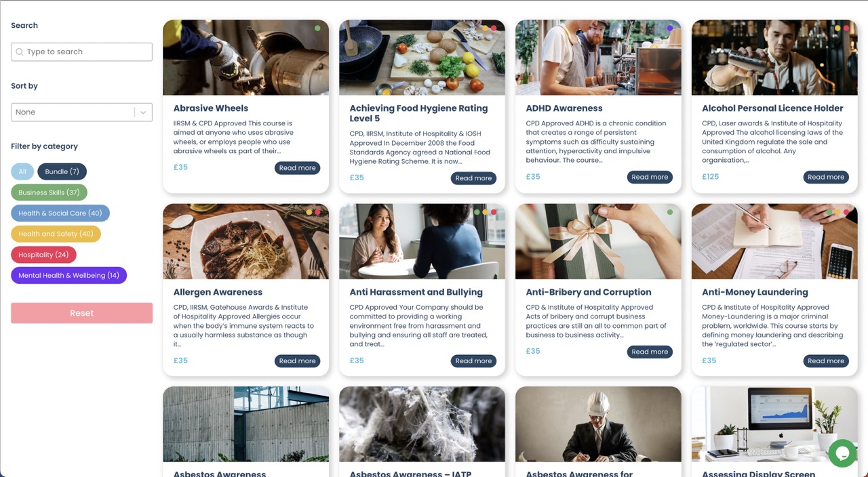Click the Reset filters button
Viewport: 868px width, 477px height.
click(81, 313)
